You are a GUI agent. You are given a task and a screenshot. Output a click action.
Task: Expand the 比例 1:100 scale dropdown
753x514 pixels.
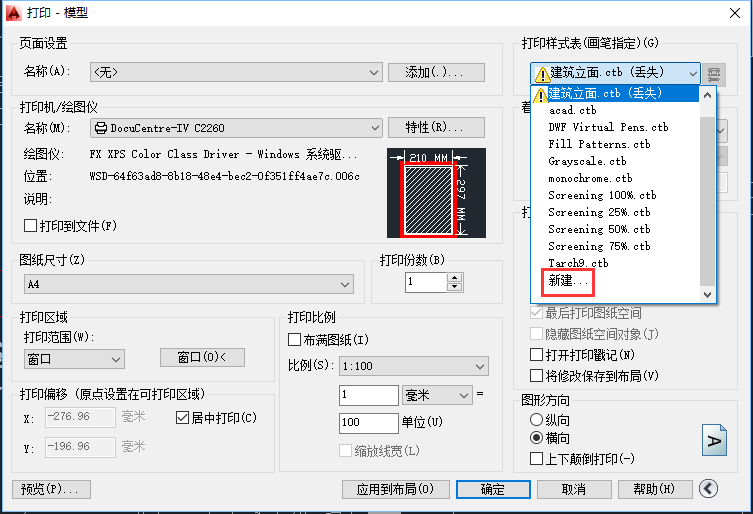click(479, 366)
